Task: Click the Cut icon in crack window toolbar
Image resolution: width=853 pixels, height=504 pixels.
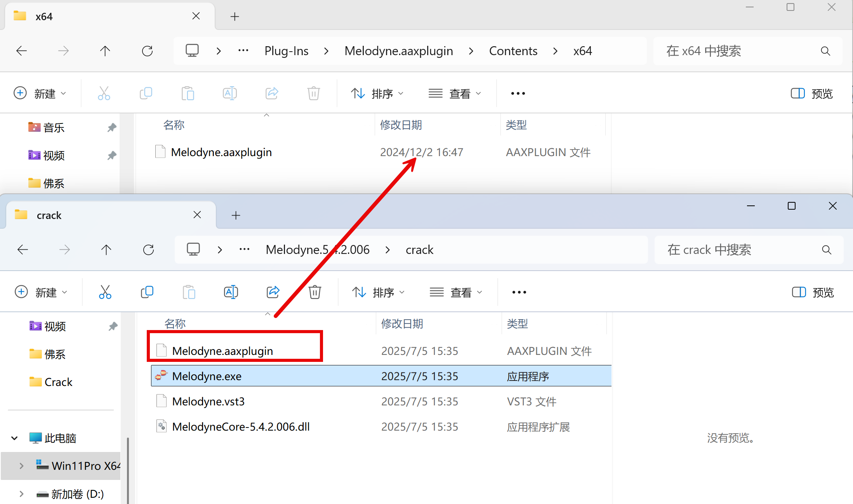Action: 105,292
